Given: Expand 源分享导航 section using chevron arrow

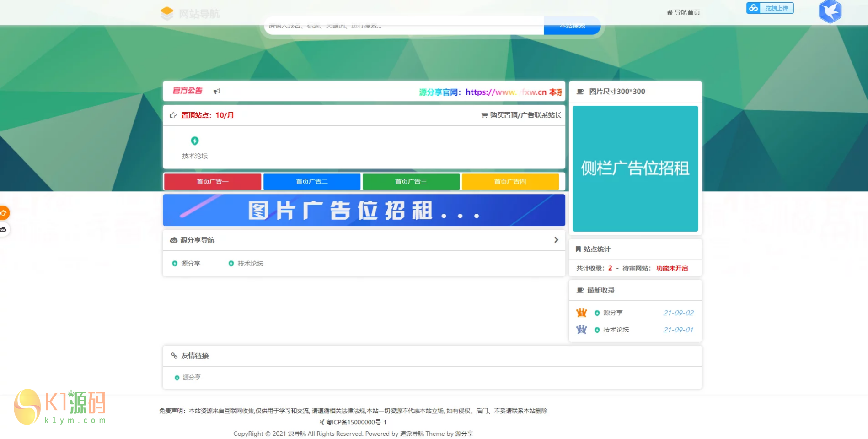Looking at the screenshot, I should pyautogui.click(x=556, y=240).
